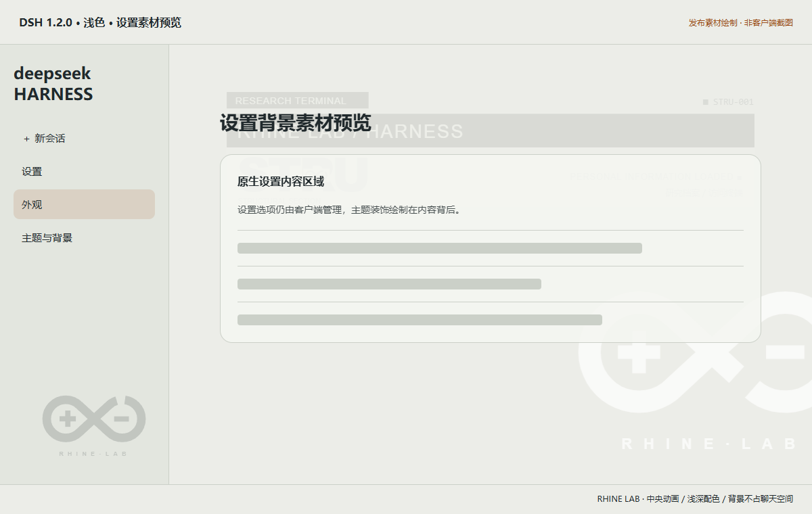Viewport: 812px width, 514px height.
Task: Click the 发布素材绘制 · 非客户端截图 note
Action: click(x=740, y=23)
